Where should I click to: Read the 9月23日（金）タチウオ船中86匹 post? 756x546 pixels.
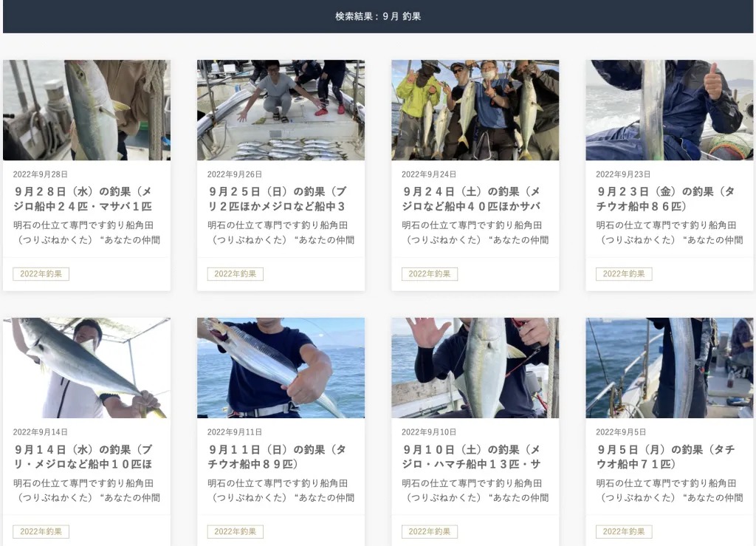pyautogui.click(x=666, y=199)
